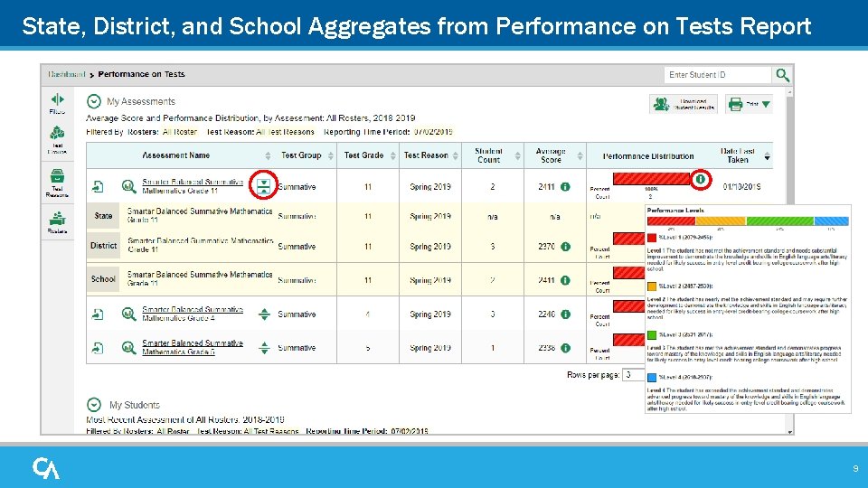Click the Level 1 red legend swatch

pos(652,238)
